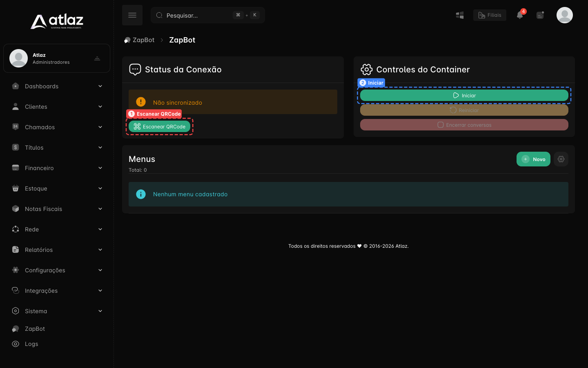
Task: Click the orange warning icon in sync alert
Action: pos(141,102)
